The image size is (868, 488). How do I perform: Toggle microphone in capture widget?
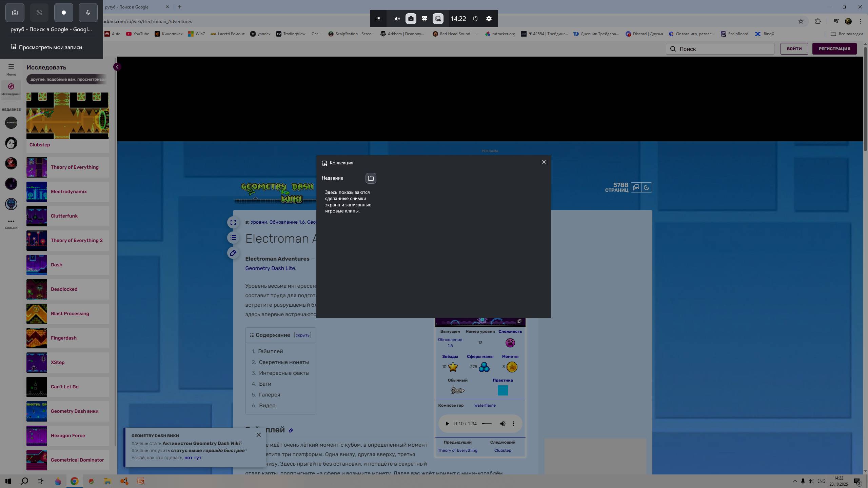[x=88, y=13]
